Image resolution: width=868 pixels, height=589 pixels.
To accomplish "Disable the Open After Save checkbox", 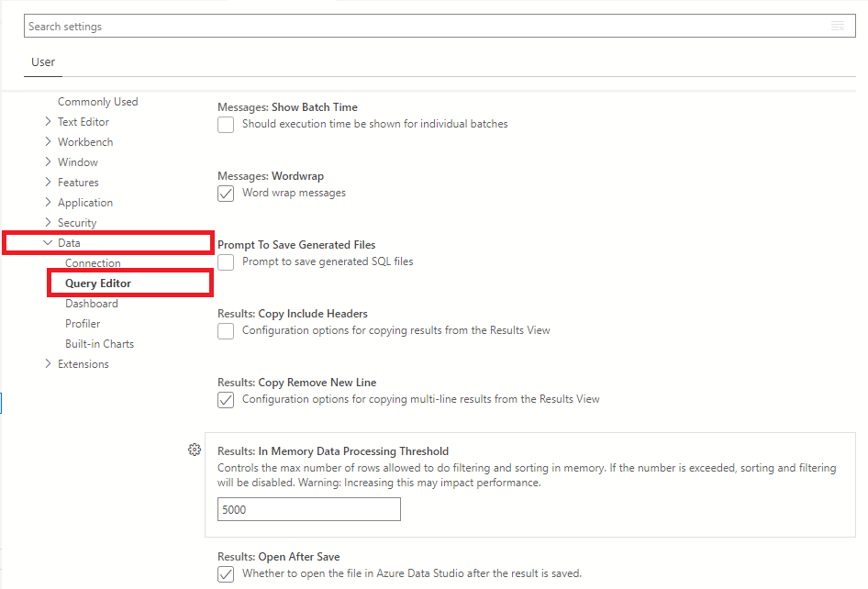I will coord(226,573).
